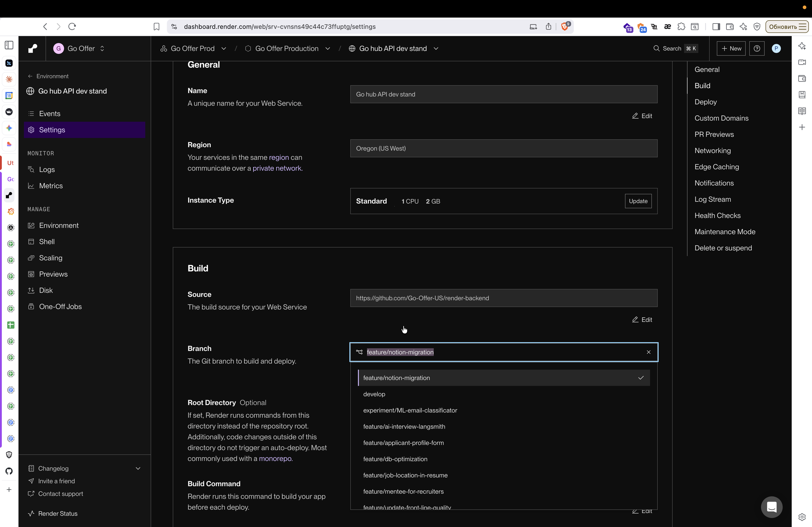Select experiment/ML-email-classificator branch
Image resolution: width=812 pixels, height=527 pixels.
(504, 410)
